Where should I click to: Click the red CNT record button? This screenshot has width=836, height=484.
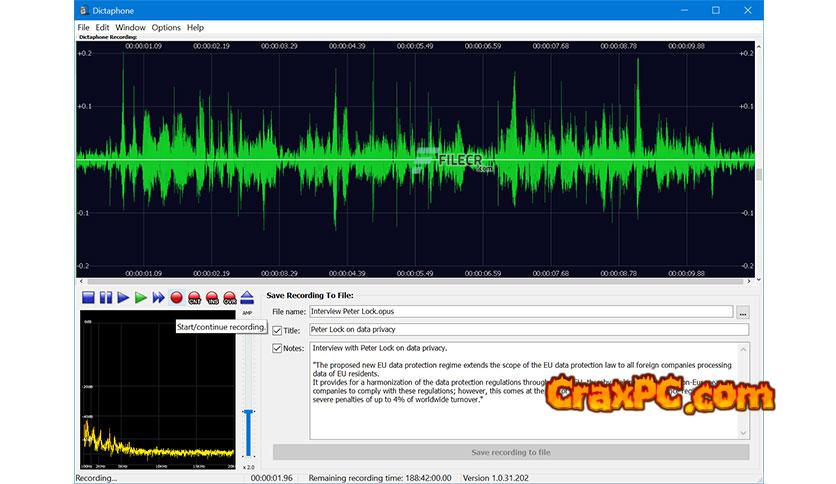[195, 297]
